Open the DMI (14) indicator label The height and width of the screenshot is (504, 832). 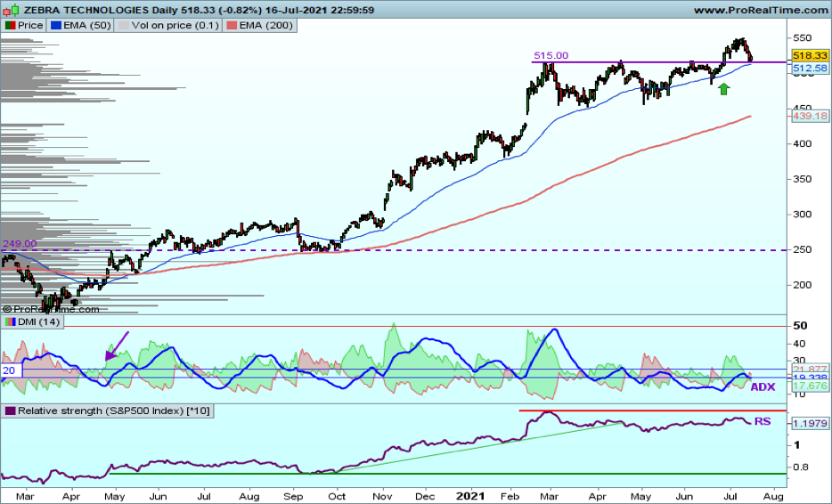tap(38, 321)
